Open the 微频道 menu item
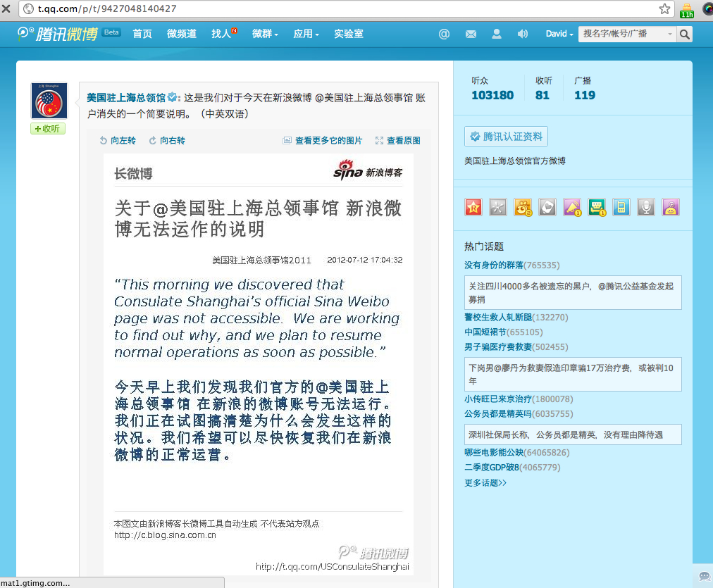Screen dimensions: 713x588 pos(182,34)
